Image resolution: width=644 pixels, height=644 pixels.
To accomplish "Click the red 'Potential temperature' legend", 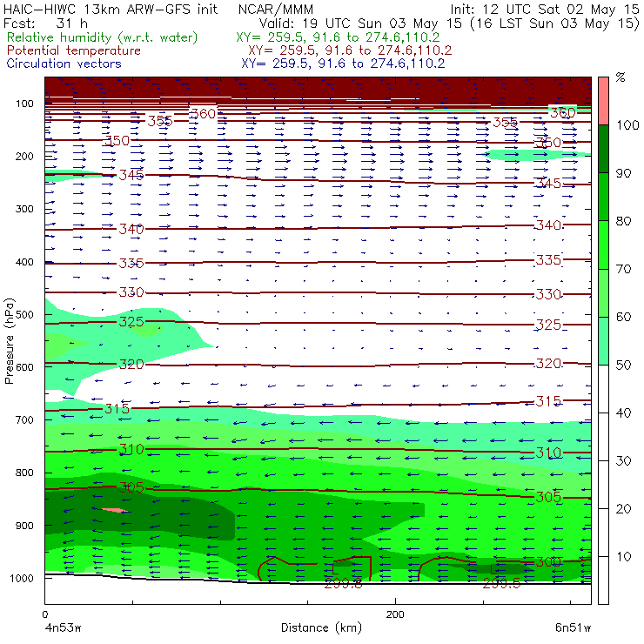I will coord(73,50).
